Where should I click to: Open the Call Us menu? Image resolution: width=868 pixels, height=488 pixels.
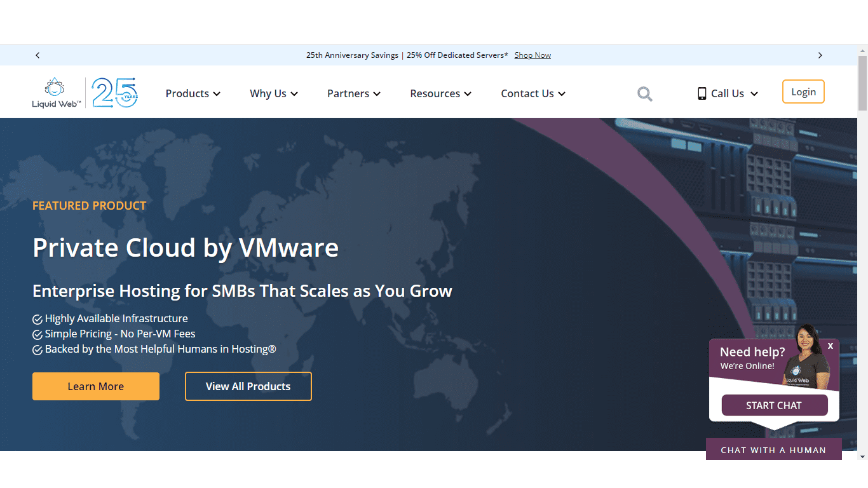(728, 93)
